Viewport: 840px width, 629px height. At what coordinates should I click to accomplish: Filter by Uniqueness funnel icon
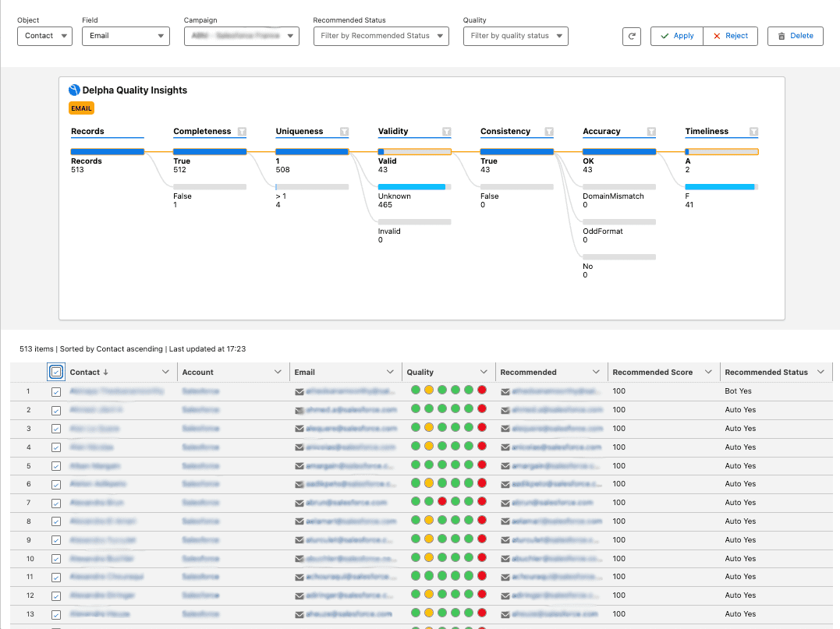(345, 132)
